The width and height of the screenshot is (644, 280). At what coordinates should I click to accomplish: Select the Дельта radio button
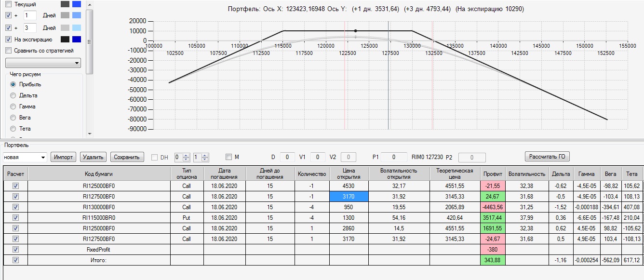13,95
